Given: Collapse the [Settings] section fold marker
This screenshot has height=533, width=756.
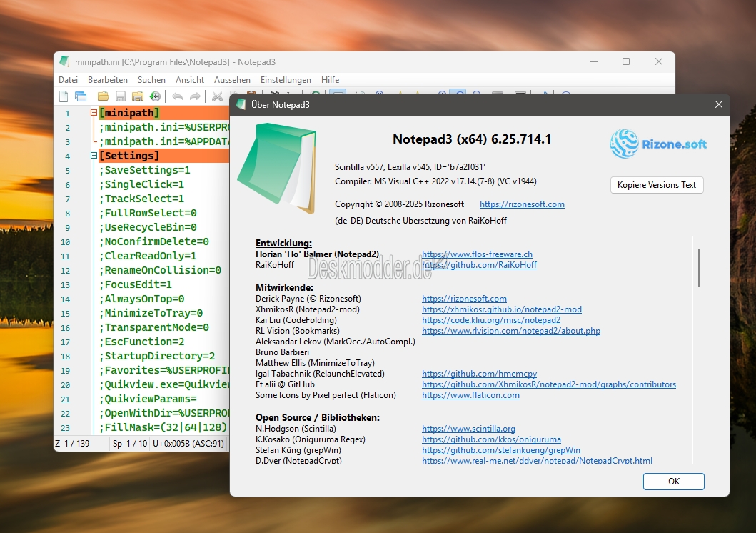Looking at the screenshot, I should pyautogui.click(x=94, y=156).
